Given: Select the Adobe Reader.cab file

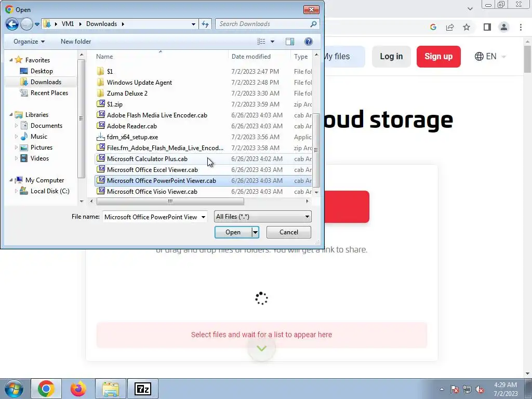Looking at the screenshot, I should (131, 126).
